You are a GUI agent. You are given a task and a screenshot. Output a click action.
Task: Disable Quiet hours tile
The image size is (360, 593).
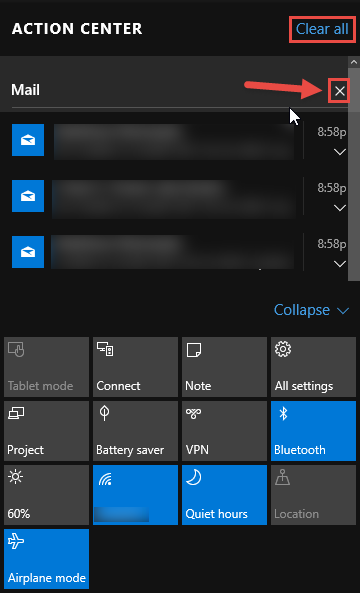(x=224, y=495)
